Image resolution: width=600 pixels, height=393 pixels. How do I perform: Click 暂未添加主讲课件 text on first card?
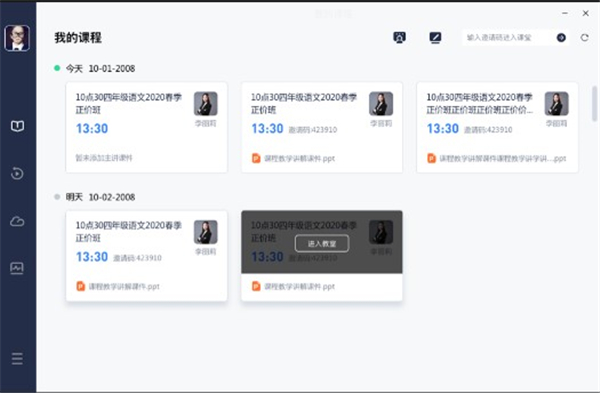[x=104, y=158]
